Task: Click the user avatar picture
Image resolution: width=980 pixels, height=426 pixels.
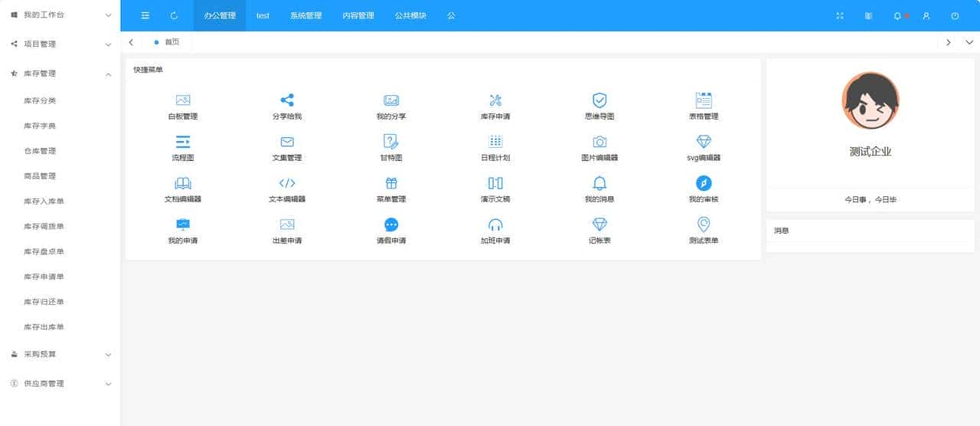Action: (871, 101)
